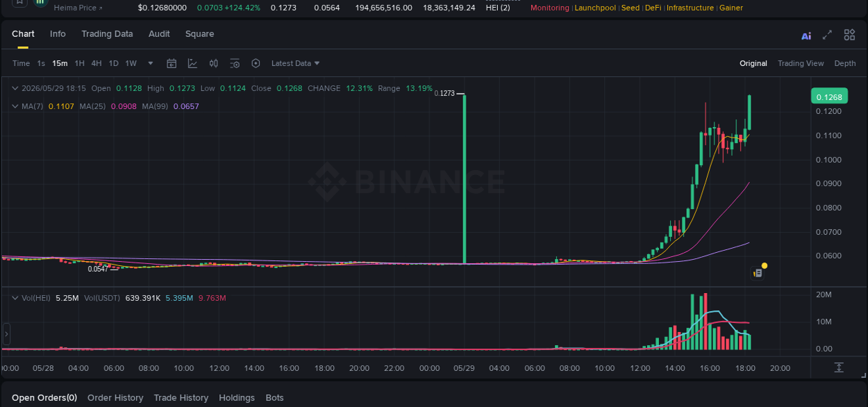
Task: Select the 1D time interval
Action: coord(113,63)
